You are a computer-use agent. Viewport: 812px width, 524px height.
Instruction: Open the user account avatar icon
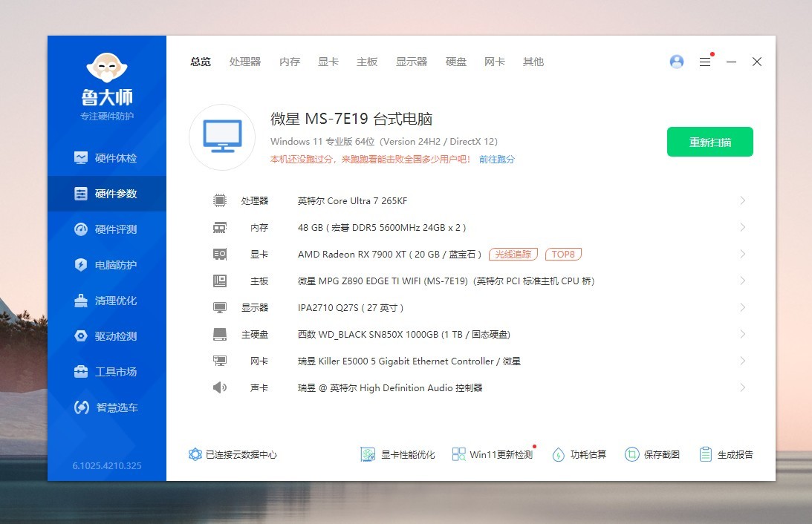point(677,62)
